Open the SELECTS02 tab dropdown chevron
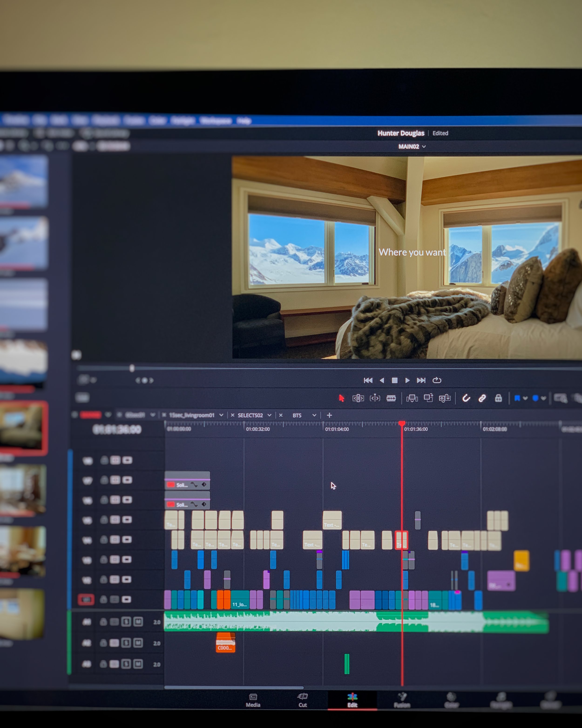Viewport: 582px width, 728px height. coord(269,415)
